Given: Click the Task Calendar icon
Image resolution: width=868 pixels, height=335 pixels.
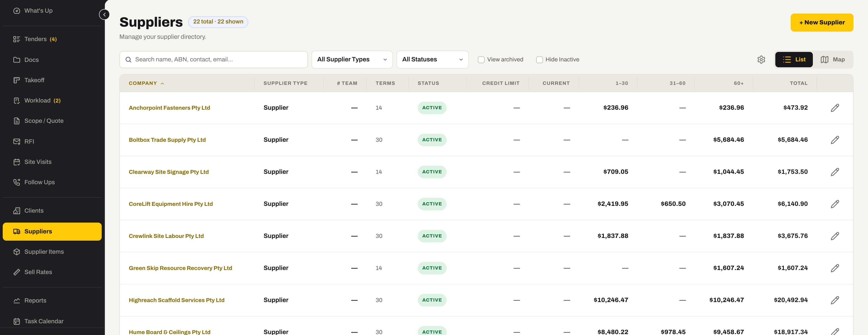Looking at the screenshot, I should pos(17,321).
